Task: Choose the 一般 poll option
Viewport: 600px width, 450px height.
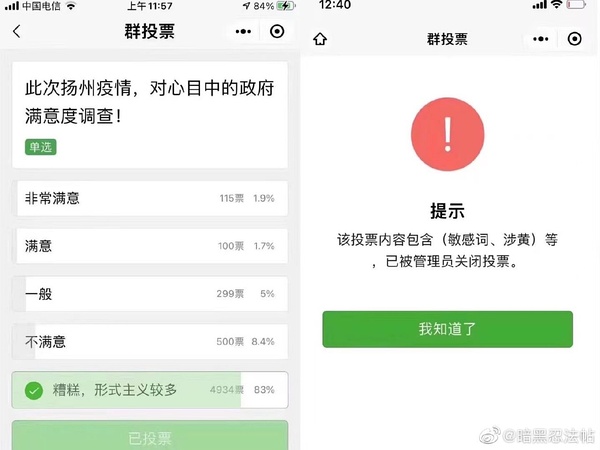Action: tap(150, 294)
